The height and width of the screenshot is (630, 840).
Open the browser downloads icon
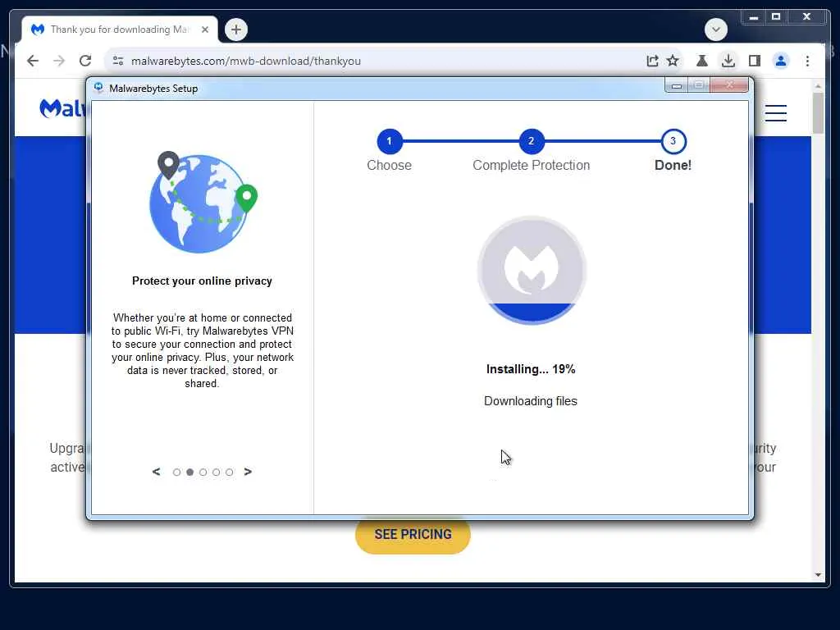728,61
